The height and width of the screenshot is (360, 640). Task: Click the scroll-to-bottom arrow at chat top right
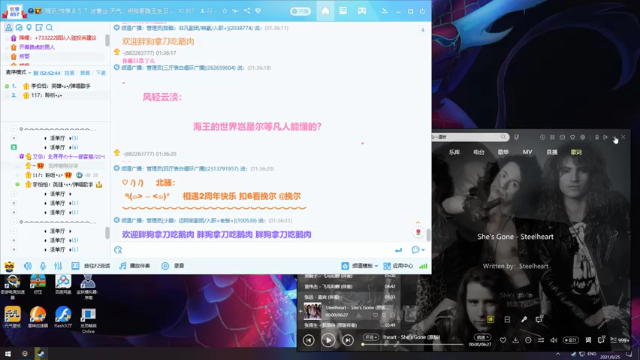[x=423, y=30]
